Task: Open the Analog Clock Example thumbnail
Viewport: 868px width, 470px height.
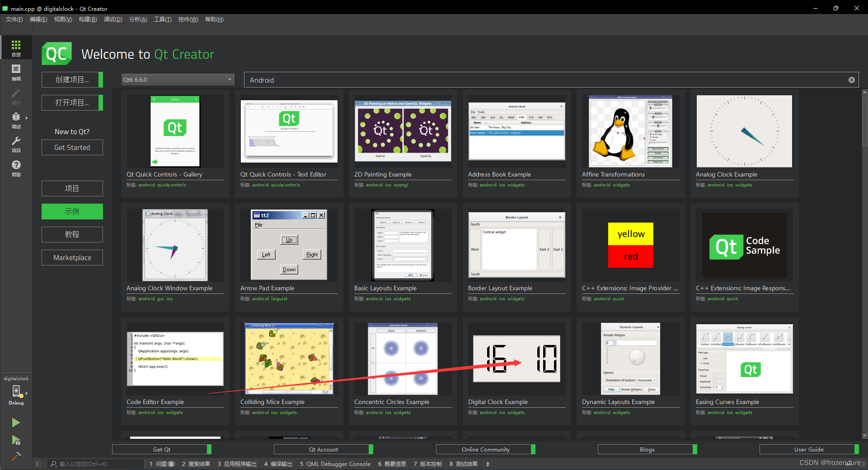Action: click(744, 131)
